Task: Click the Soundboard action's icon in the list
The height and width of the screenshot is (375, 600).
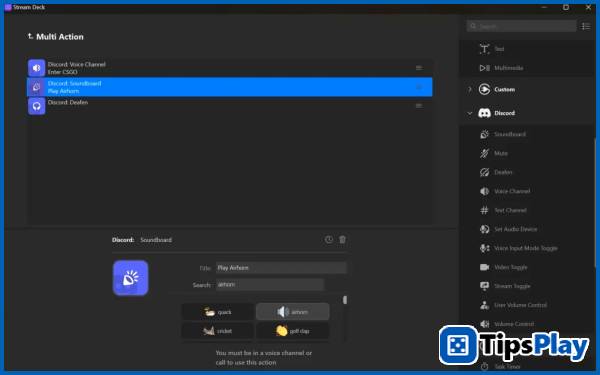Action: (x=36, y=87)
